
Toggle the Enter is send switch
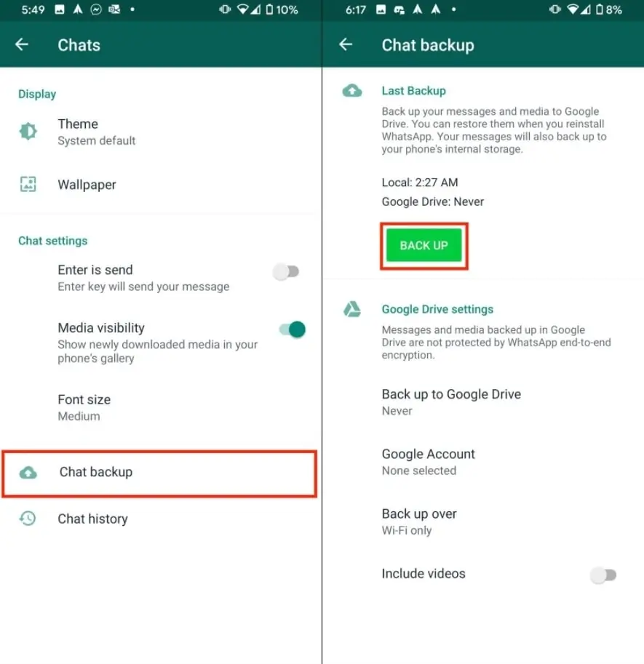pyautogui.click(x=286, y=271)
